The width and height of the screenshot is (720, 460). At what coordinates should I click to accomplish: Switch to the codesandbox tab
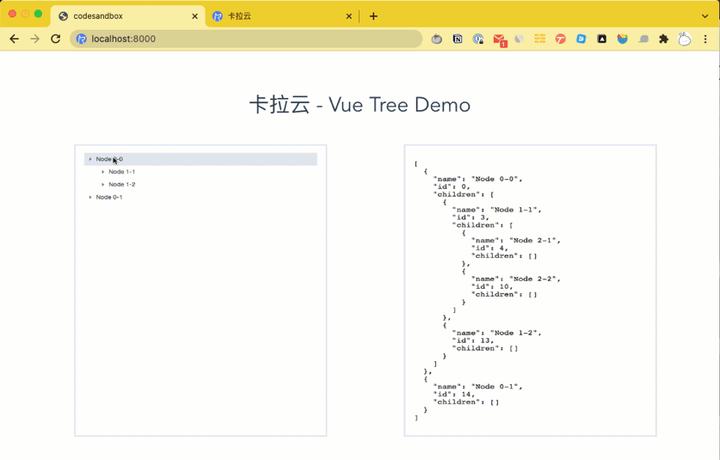(x=128, y=16)
